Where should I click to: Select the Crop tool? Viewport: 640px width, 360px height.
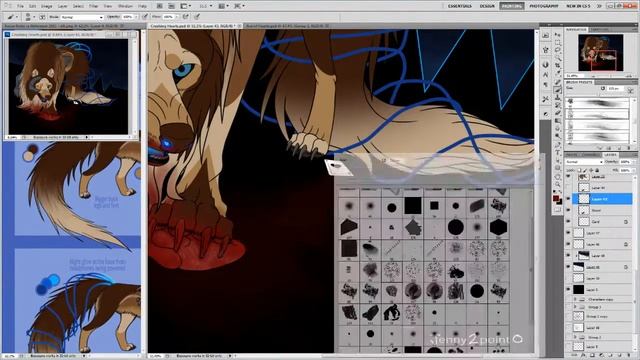pos(558,65)
